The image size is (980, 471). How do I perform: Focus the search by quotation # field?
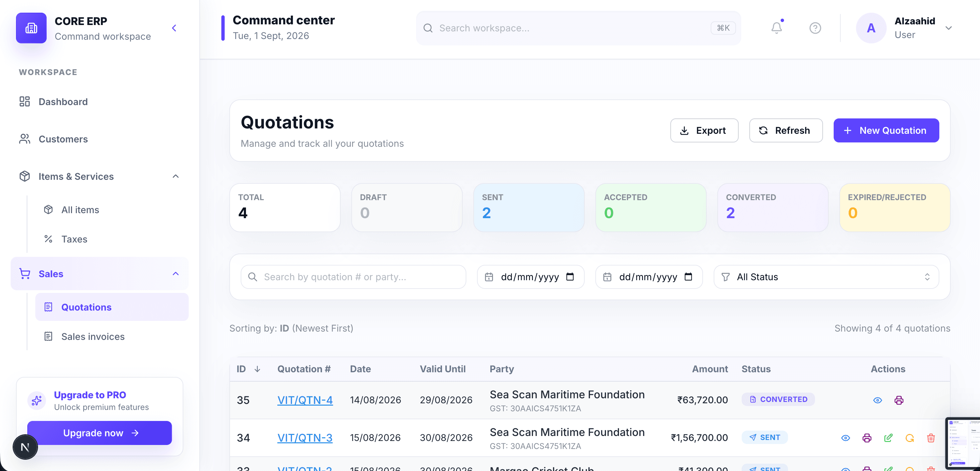point(353,277)
